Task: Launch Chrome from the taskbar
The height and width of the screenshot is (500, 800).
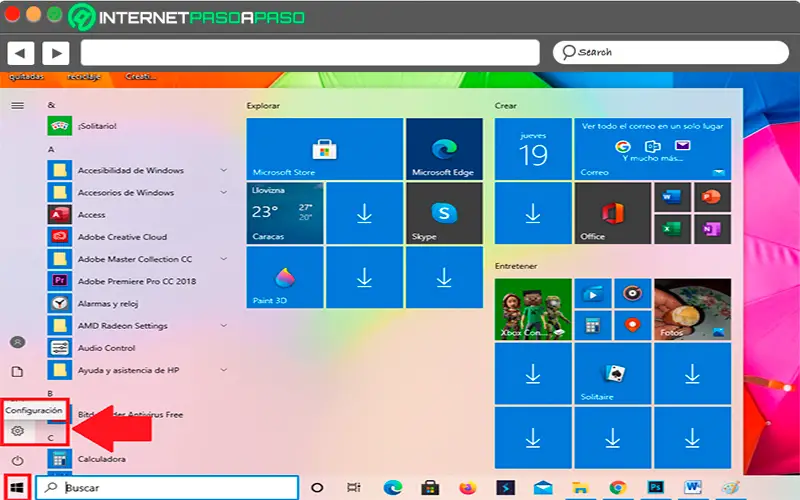Action: (618, 488)
